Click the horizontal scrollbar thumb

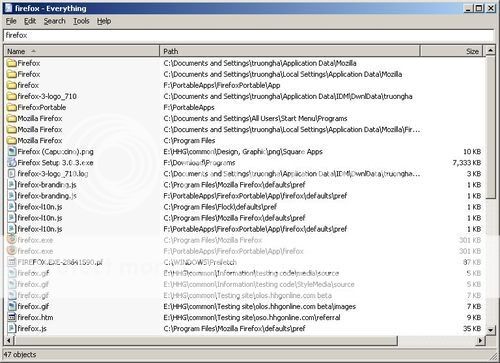[206, 341]
